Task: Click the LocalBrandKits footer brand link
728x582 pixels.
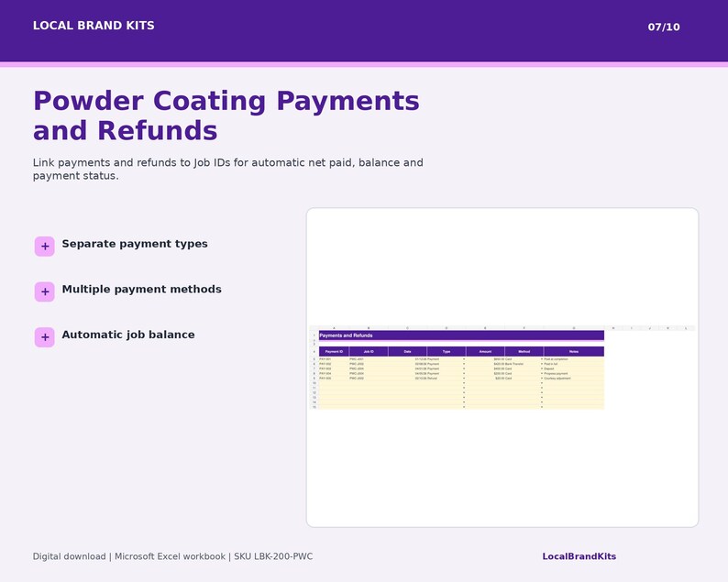Action: coord(579,556)
